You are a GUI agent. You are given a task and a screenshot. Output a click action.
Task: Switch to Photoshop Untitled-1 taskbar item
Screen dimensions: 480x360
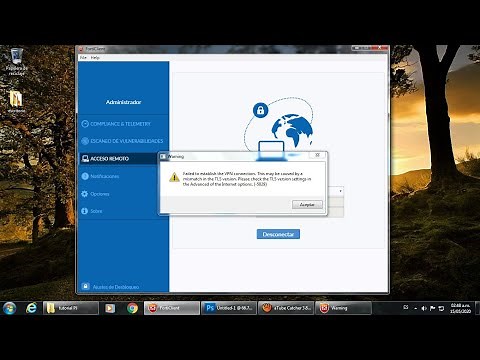tap(229, 308)
